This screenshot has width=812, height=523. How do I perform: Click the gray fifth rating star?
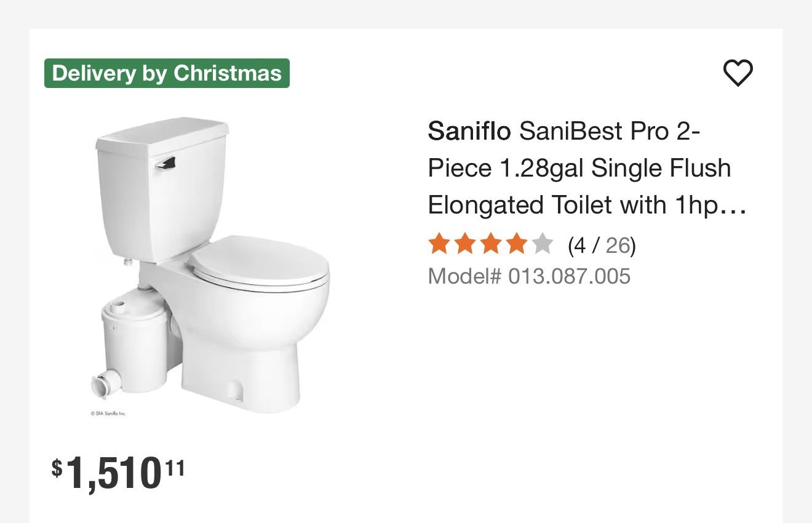coord(541,244)
